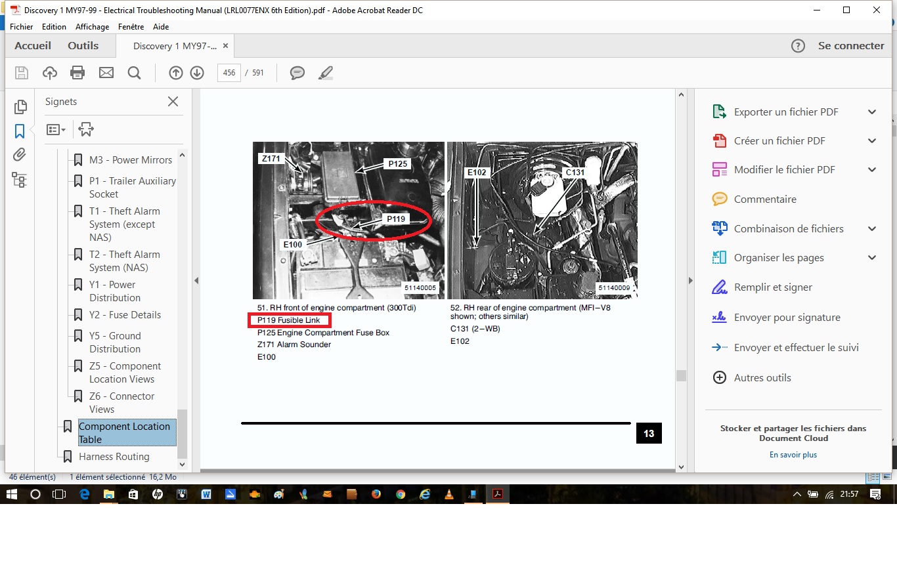Toggle the bookmarks panel icon
The image size is (897, 588).
point(20,131)
